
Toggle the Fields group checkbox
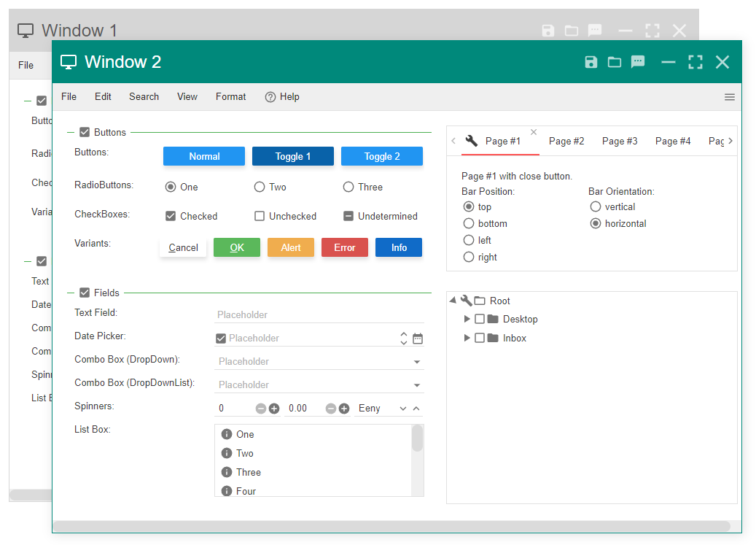[85, 293]
